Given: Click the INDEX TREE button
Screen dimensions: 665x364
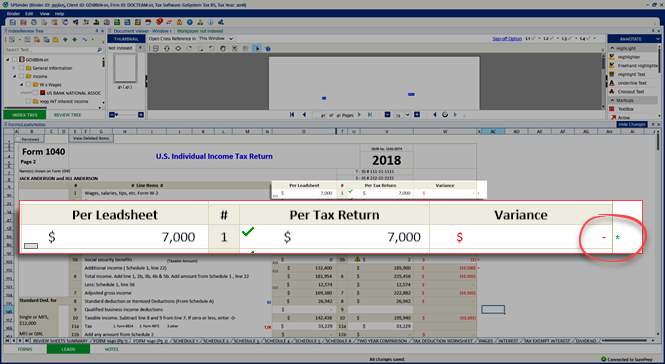Looking at the screenshot, I should [x=25, y=115].
